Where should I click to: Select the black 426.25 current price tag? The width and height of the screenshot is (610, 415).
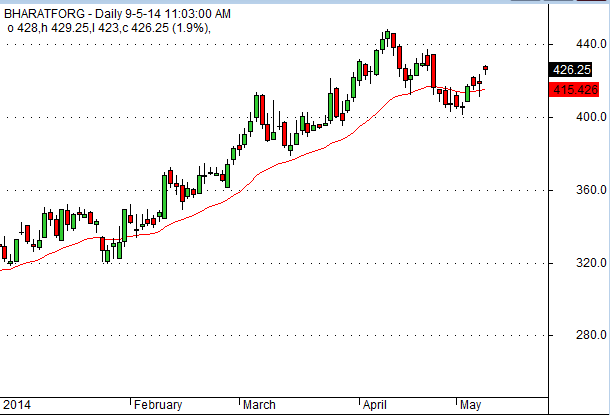point(574,71)
